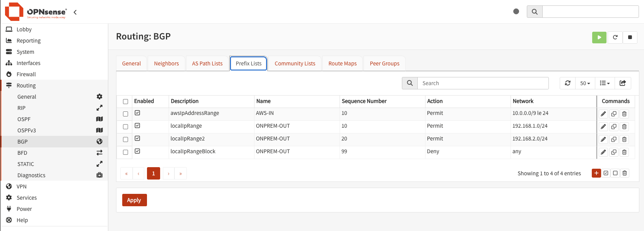
Task: Toggle enabled state for localIpRange2
Action: pyautogui.click(x=137, y=139)
